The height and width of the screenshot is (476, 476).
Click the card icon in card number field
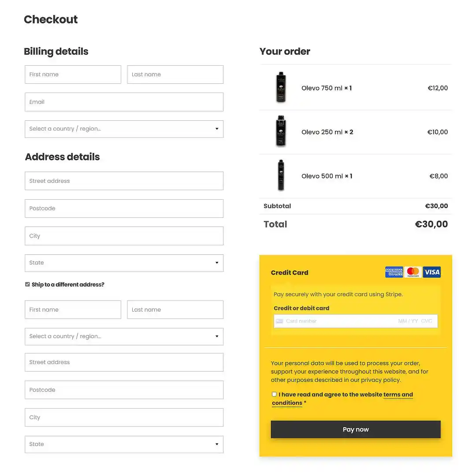tap(279, 321)
